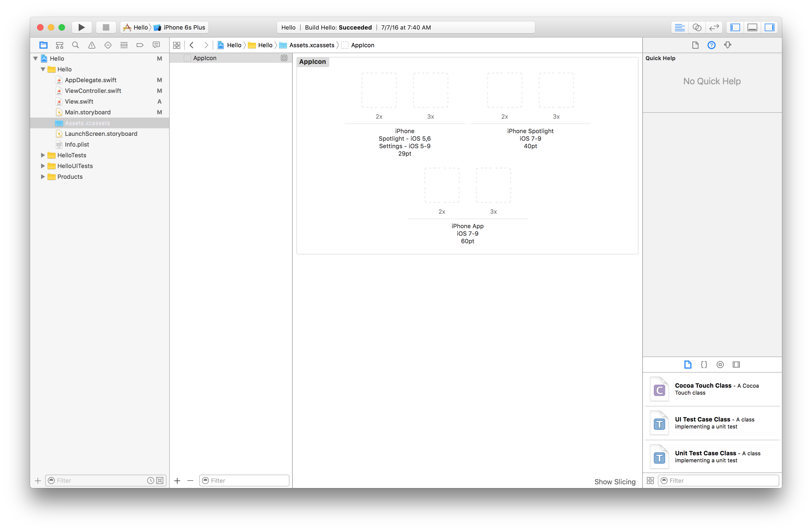This screenshot has height=531, width=812.
Task: Toggle the utilities panel visibility
Action: [769, 27]
